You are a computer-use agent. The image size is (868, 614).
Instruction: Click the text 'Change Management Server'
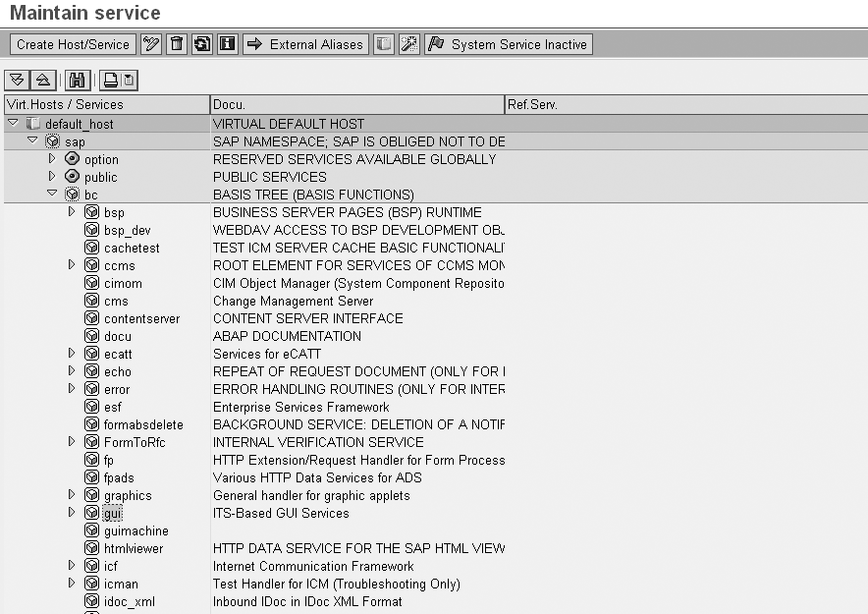pyautogui.click(x=293, y=302)
